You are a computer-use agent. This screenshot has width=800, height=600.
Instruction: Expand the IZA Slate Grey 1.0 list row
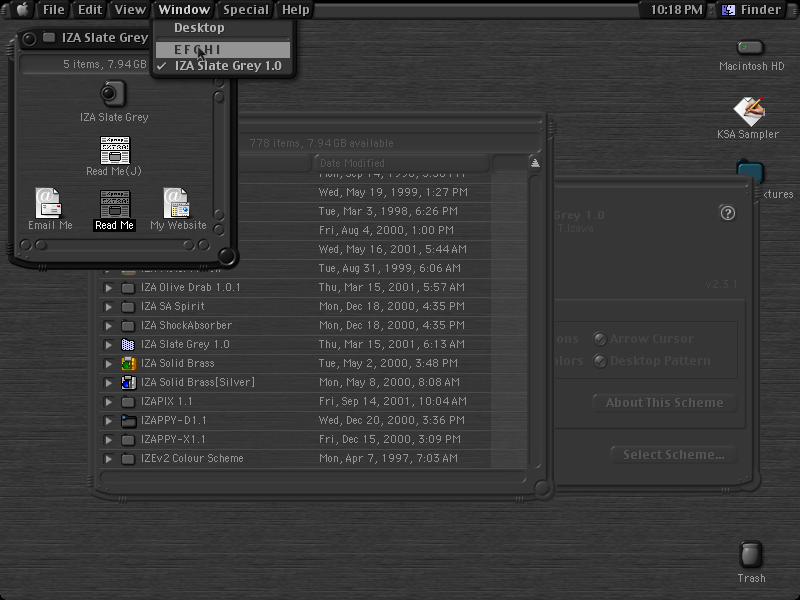click(x=108, y=344)
